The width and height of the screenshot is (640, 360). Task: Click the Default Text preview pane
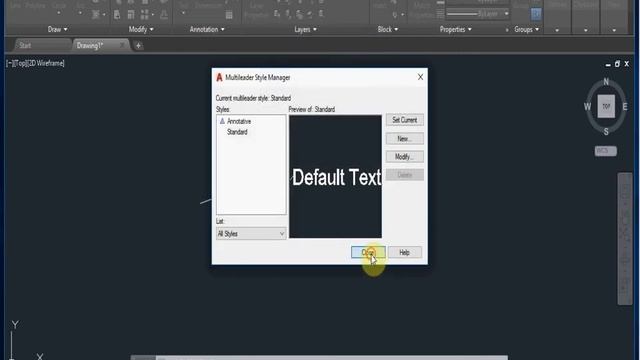pyautogui.click(x=335, y=176)
